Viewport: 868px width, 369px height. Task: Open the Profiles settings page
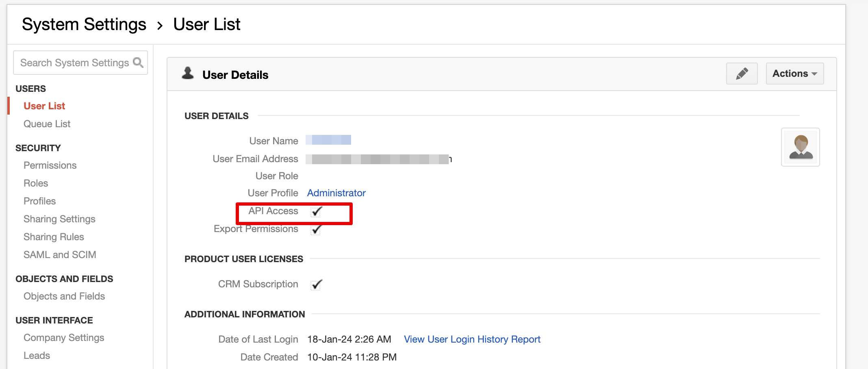pos(39,201)
